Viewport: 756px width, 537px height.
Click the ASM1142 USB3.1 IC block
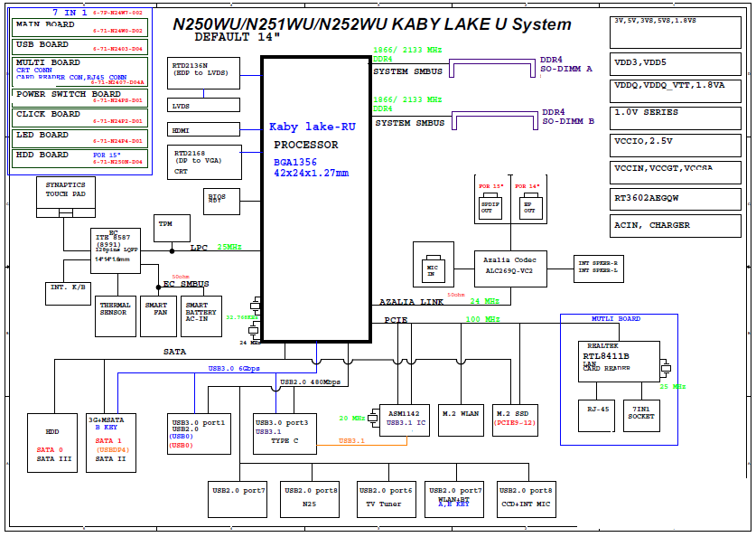[x=405, y=420]
